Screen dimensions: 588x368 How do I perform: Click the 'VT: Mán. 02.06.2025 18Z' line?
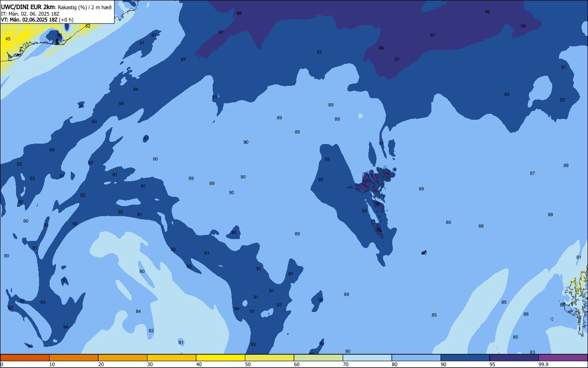pyautogui.click(x=29, y=20)
